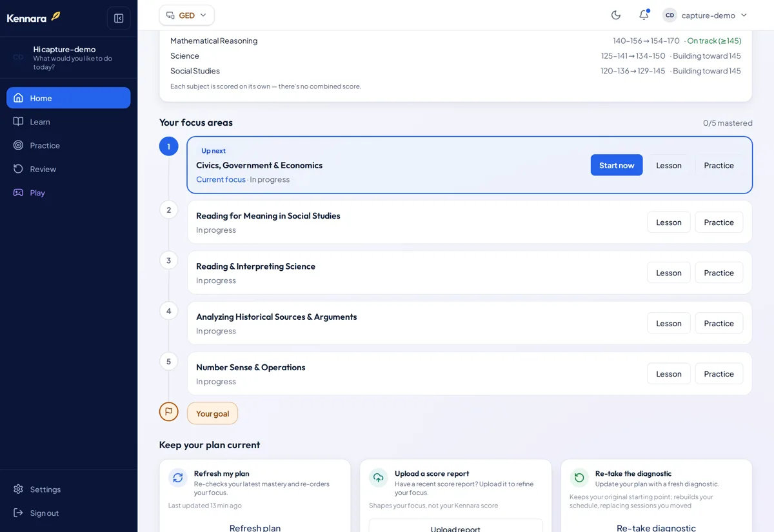
Task: Click Sign out in sidebar
Action: point(68,513)
